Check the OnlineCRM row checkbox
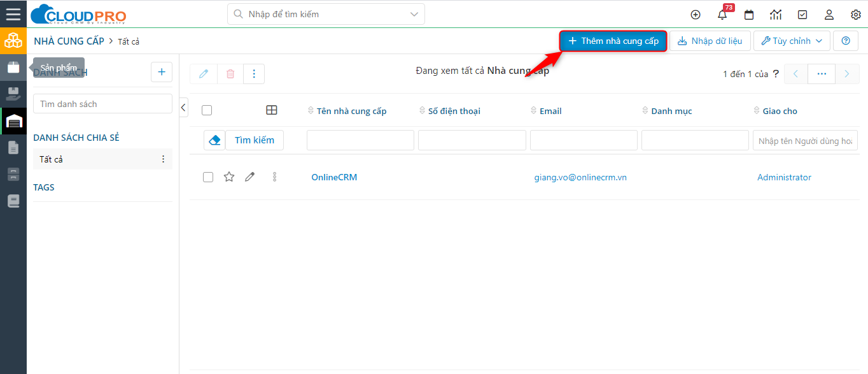 208,177
